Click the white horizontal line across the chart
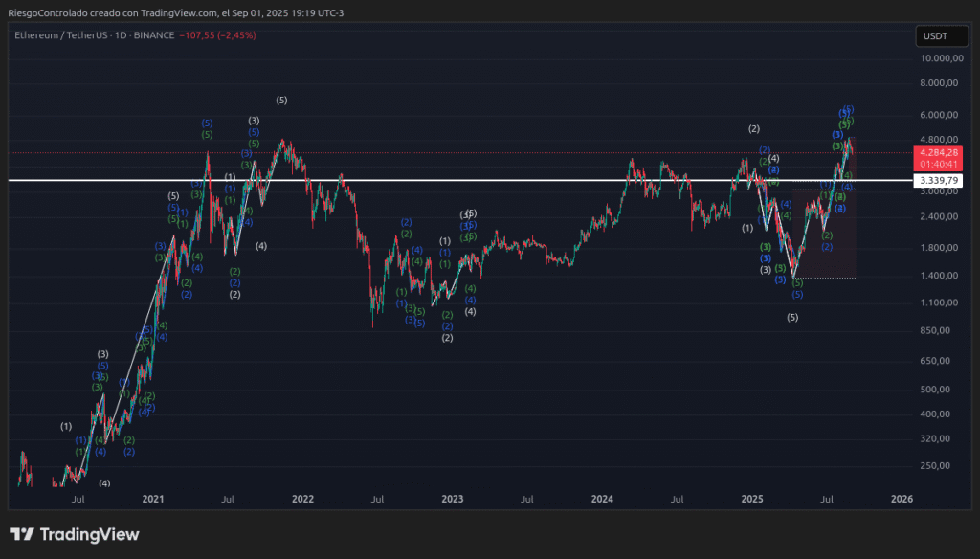 [479, 180]
